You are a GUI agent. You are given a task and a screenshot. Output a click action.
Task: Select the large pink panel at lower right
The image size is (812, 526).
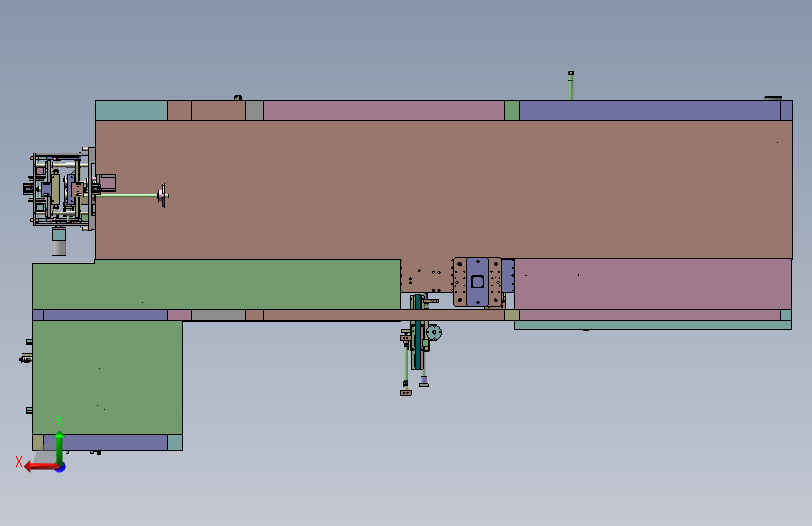pos(653,285)
